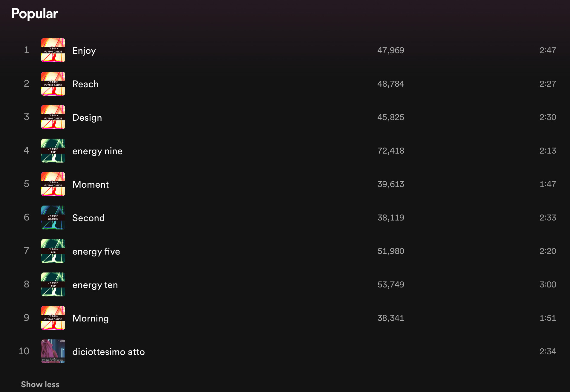Select track number 7 in the list
Screen dimensions: 570x392
coord(27,251)
